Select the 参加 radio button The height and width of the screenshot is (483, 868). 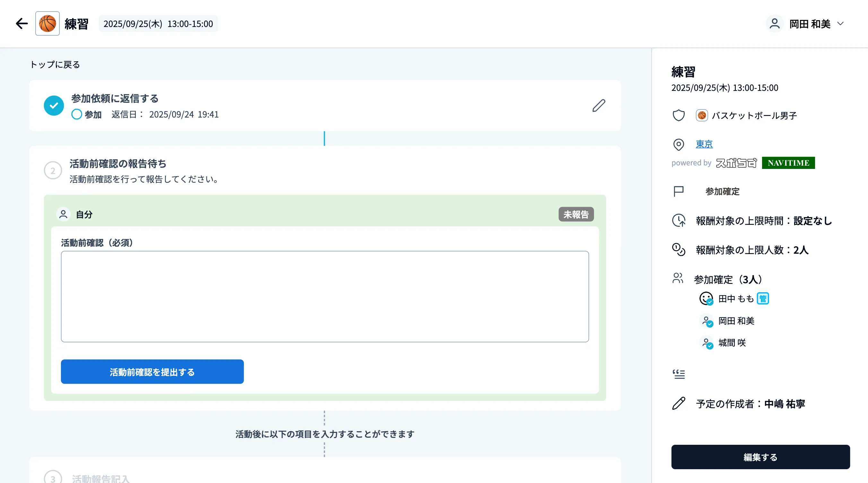click(x=76, y=114)
